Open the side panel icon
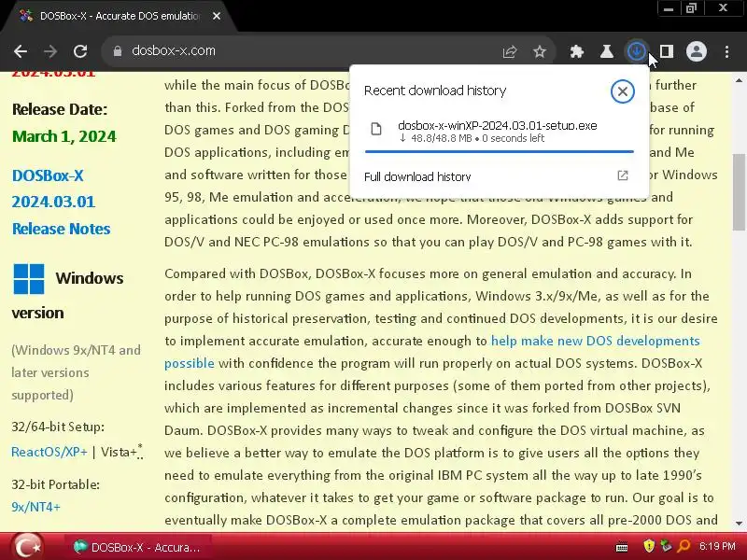This screenshot has height=560, width=747. tap(667, 51)
